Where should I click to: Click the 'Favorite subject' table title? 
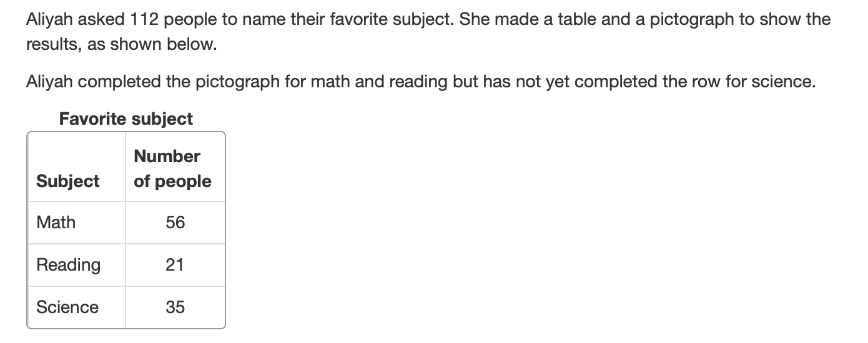[126, 118]
